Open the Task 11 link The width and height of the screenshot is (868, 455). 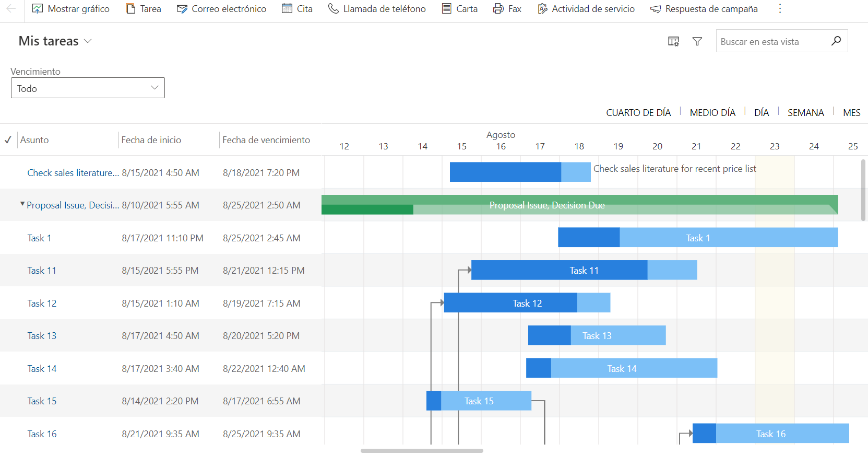(42, 271)
